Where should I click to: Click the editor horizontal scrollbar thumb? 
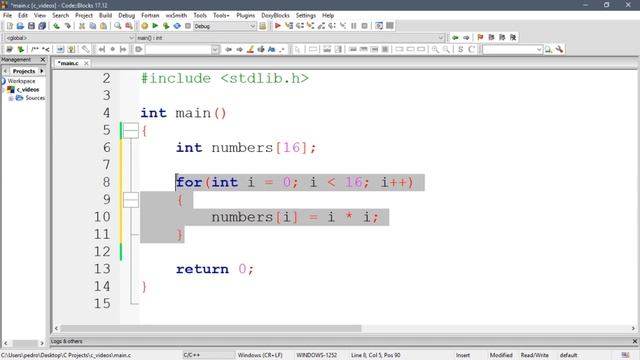coord(211,328)
